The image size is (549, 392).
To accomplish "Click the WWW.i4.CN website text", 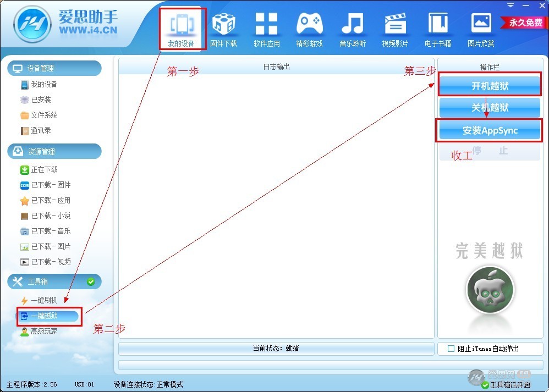I will (88, 30).
